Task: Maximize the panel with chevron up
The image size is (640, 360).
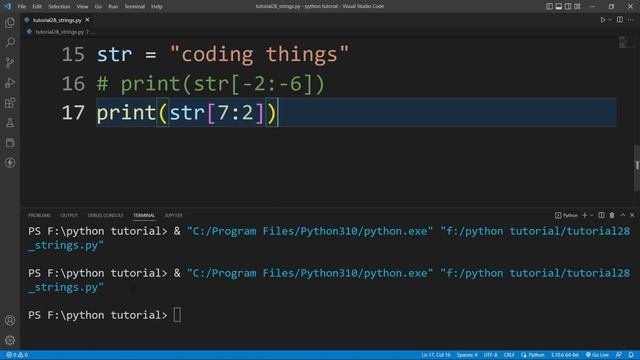Action: pyautogui.click(x=623, y=215)
